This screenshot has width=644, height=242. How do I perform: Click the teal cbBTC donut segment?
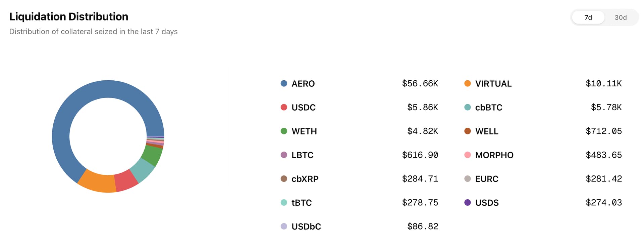pos(143,170)
